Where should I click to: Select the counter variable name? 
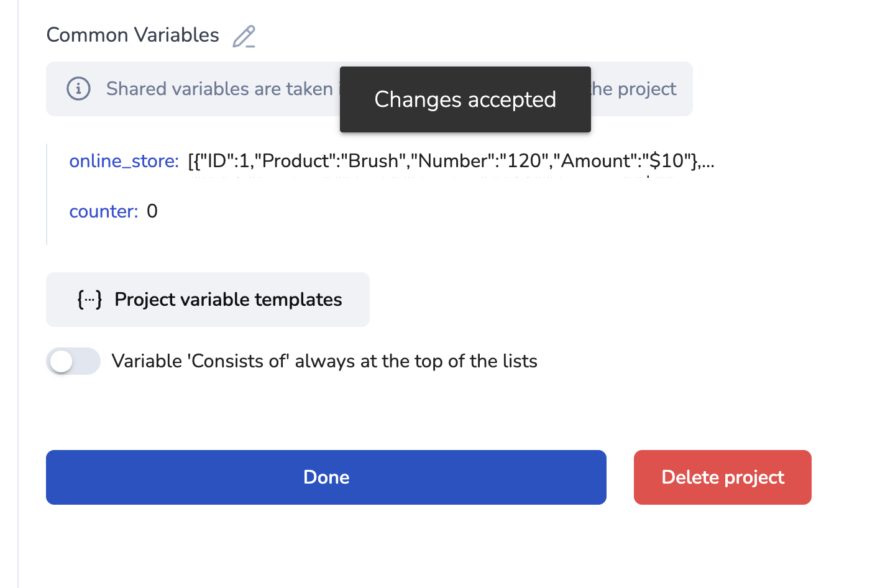tap(103, 211)
